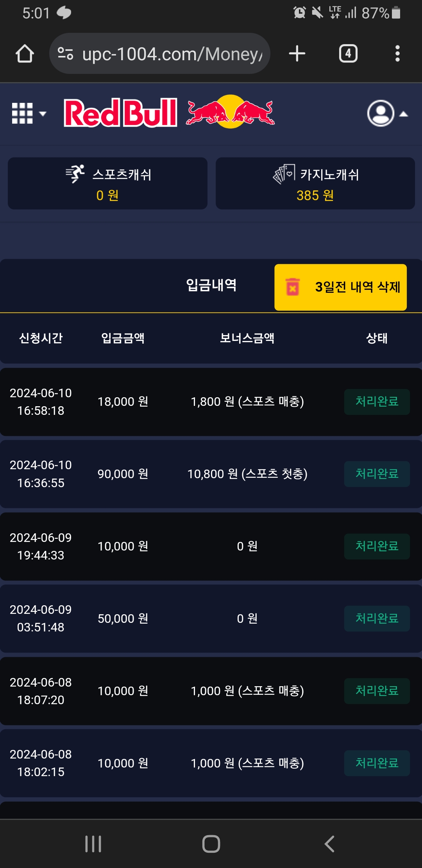Click the 3일전 내역 삭제 button

point(340,287)
